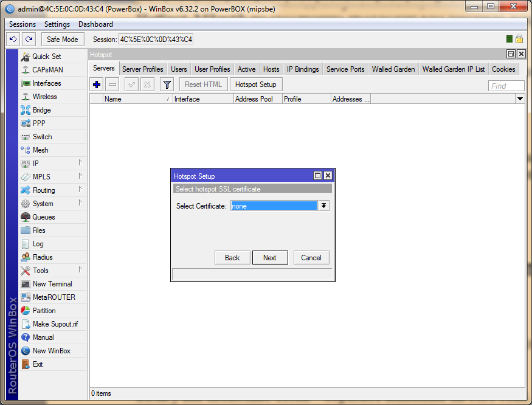This screenshot has height=405, width=532.
Task: Click the blue plus Add icon
Action: click(97, 85)
